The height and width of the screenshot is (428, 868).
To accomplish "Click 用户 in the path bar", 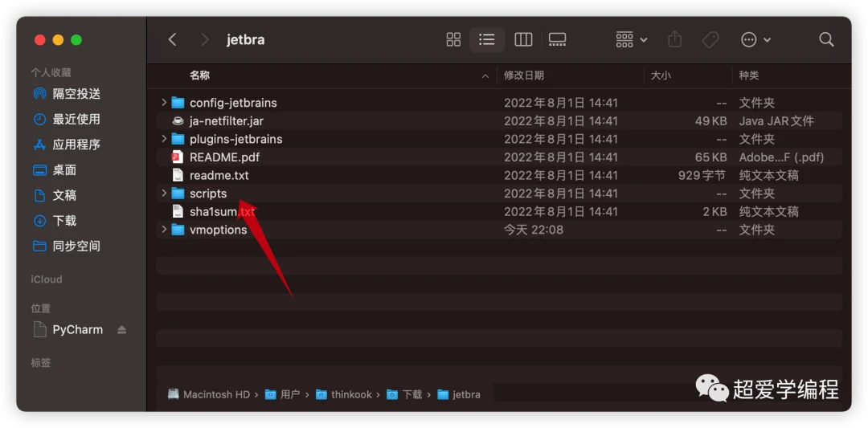I will 282,394.
